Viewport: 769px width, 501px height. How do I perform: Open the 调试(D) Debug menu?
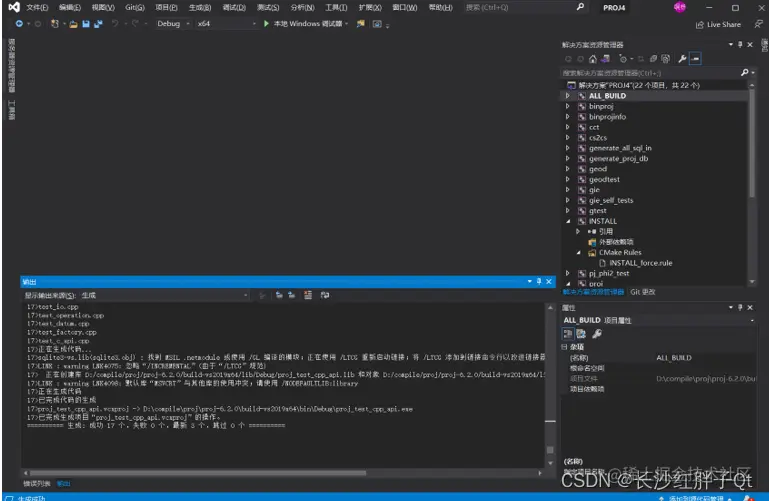tap(234, 7)
